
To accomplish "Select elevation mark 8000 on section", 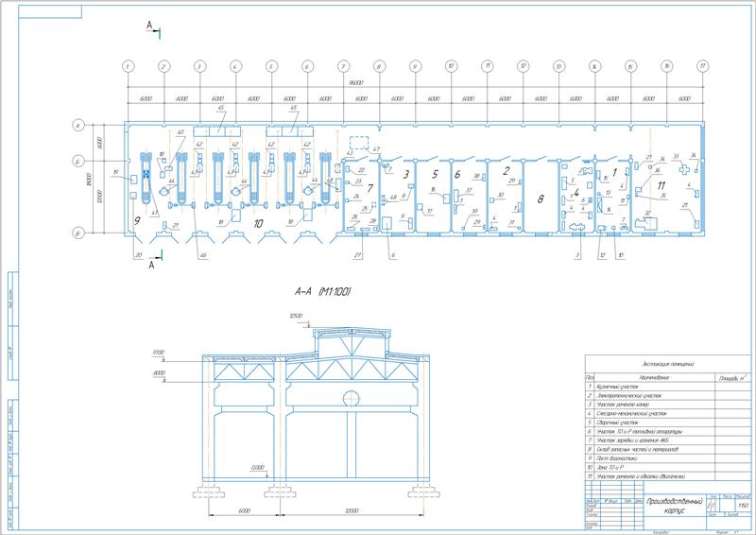I will pos(159,373).
